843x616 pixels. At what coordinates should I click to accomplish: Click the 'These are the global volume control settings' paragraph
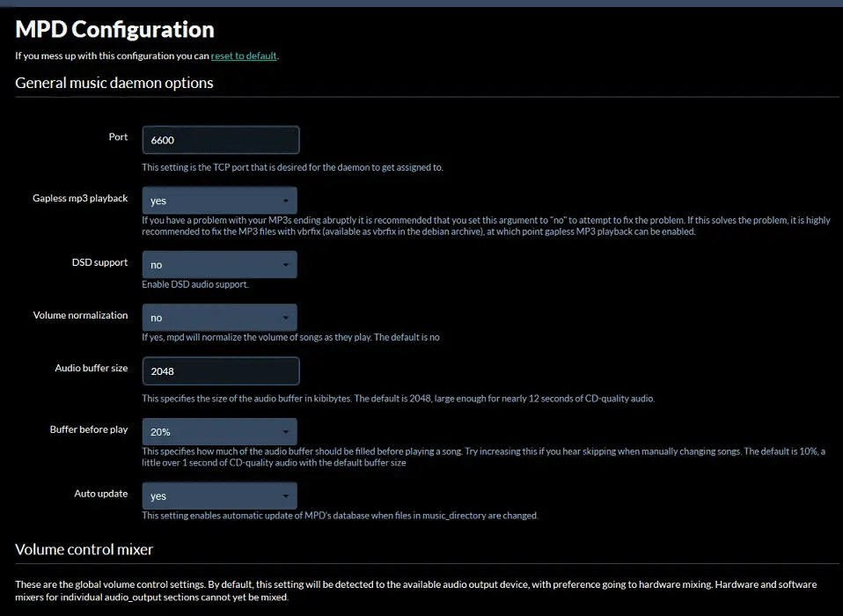415,590
